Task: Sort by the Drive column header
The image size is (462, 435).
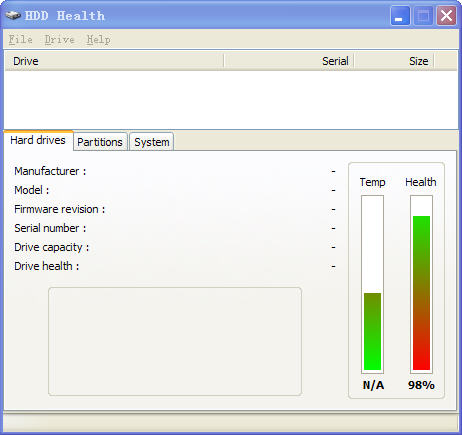Action: [x=114, y=61]
